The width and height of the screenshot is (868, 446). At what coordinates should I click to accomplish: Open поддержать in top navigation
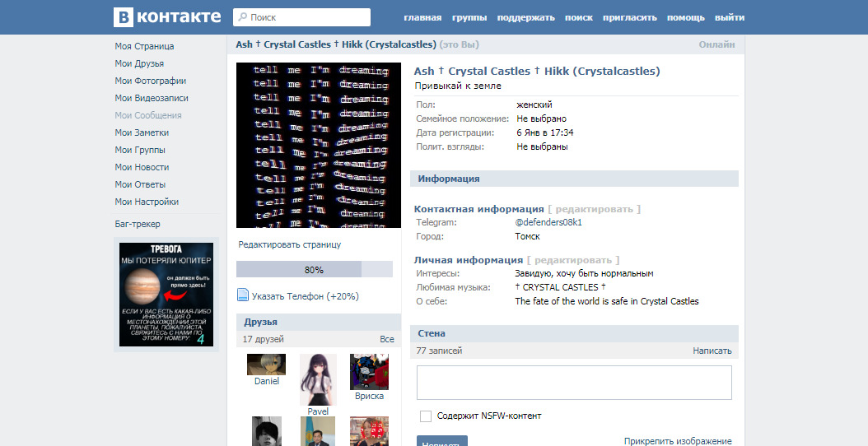(526, 18)
